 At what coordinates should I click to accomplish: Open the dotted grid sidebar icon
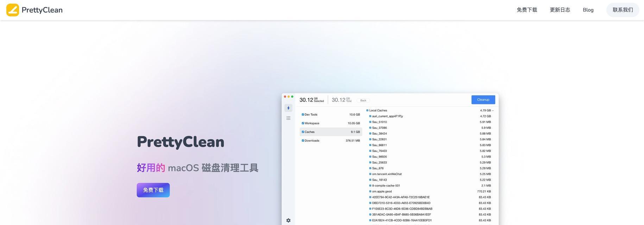pos(288,118)
